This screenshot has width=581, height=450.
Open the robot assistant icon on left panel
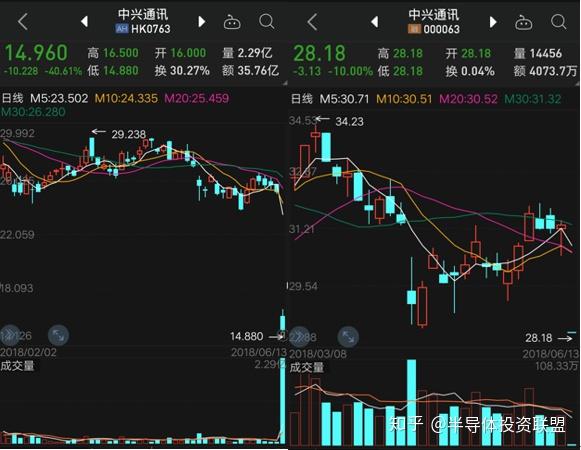[232, 23]
